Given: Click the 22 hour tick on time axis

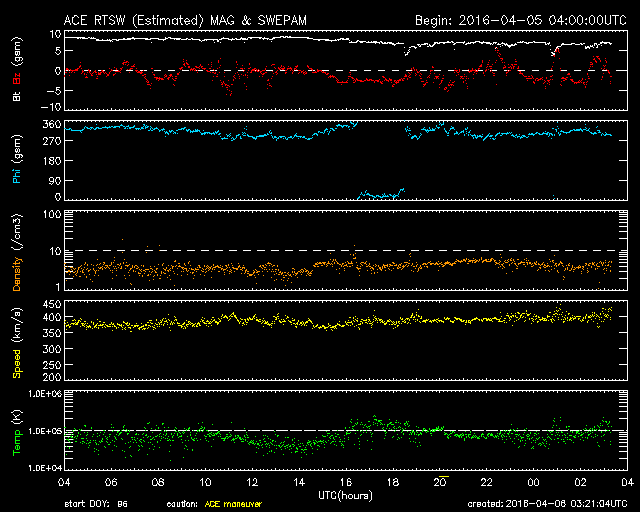Looking at the screenshot, I should (486, 482).
